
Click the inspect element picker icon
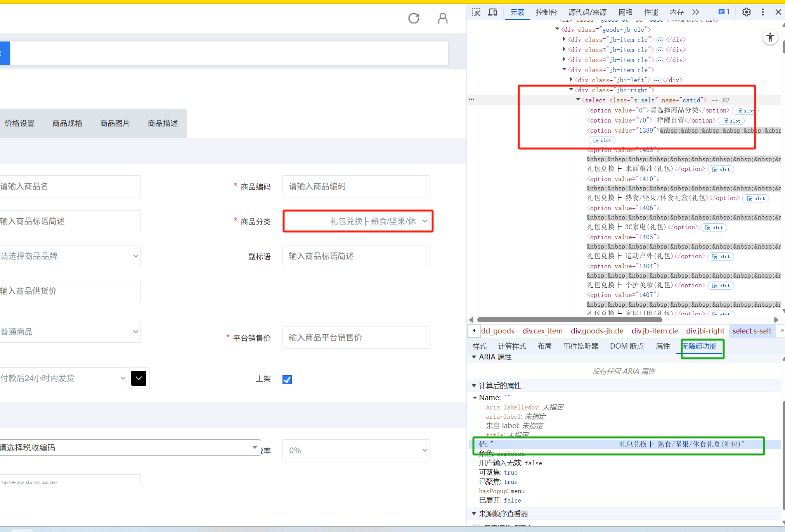coord(476,12)
